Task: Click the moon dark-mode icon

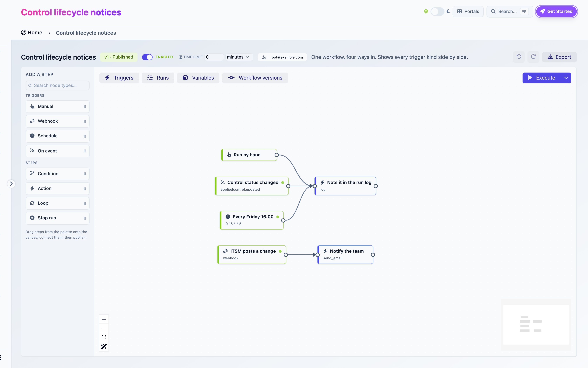Action: [x=448, y=11]
